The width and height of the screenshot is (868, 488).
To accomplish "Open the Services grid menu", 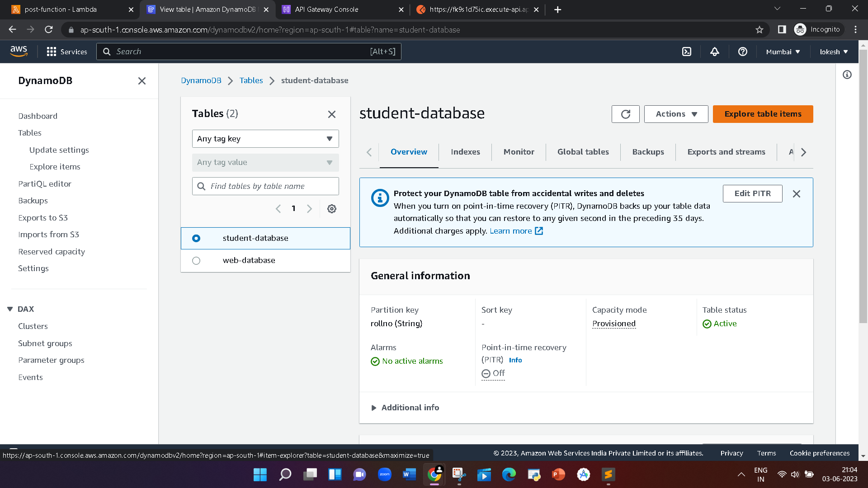I will pos(52,52).
